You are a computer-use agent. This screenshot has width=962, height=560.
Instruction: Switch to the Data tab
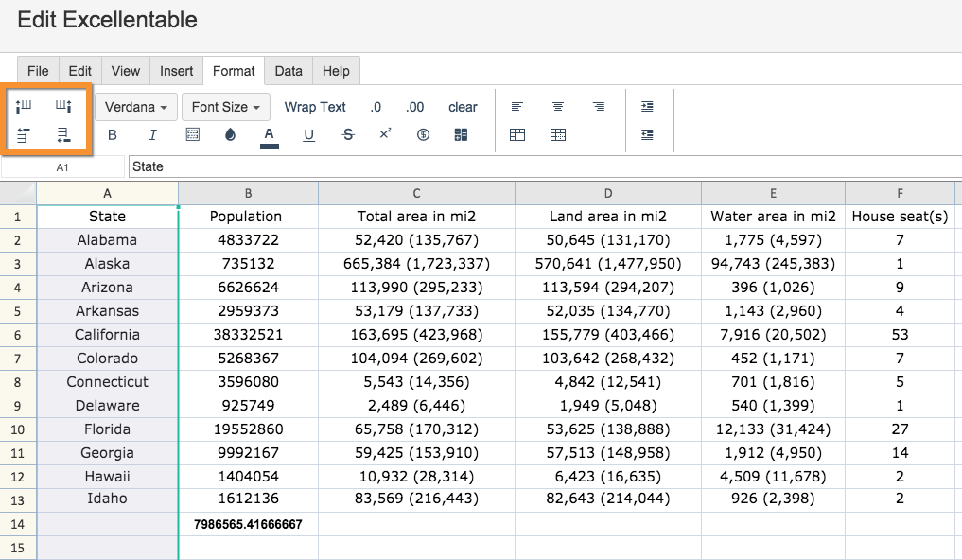coord(289,71)
